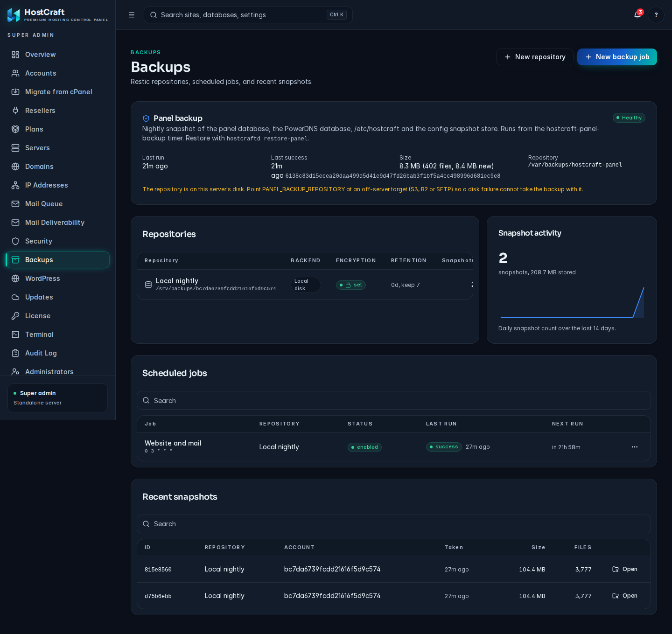Viewport: 672px width, 634px height.
Task: Click the Super admin Standalone server card
Action: coord(57,398)
